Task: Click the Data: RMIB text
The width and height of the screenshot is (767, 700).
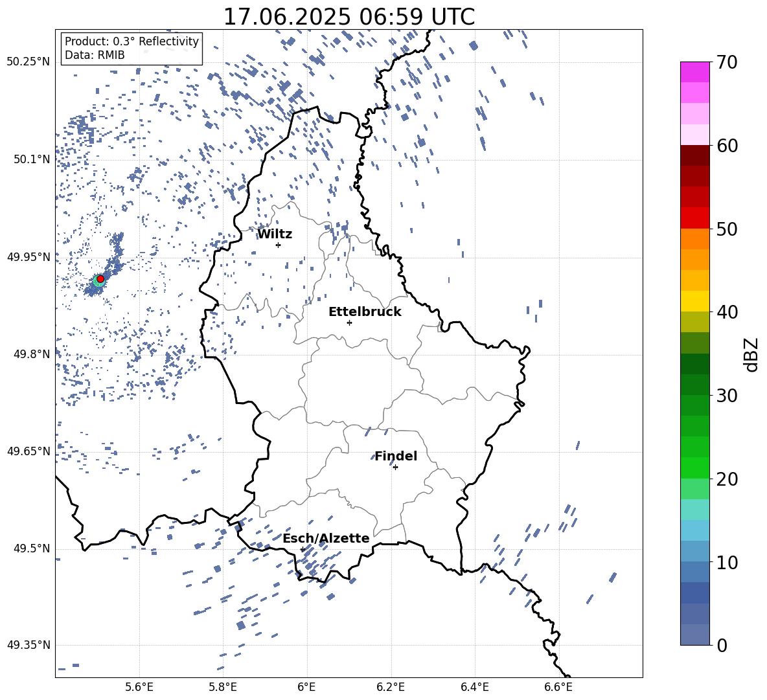Action: pos(95,55)
